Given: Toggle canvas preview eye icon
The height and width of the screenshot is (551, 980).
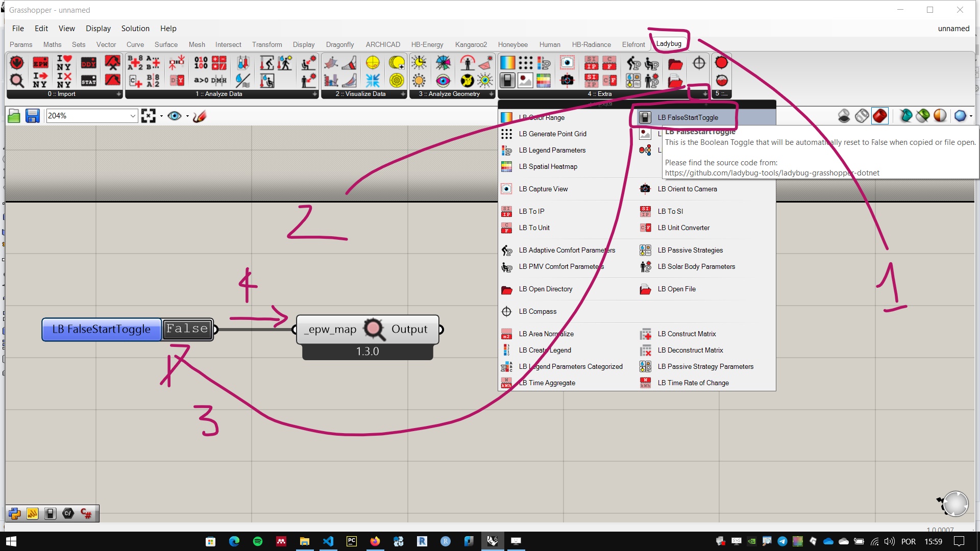Looking at the screenshot, I should click(x=175, y=116).
